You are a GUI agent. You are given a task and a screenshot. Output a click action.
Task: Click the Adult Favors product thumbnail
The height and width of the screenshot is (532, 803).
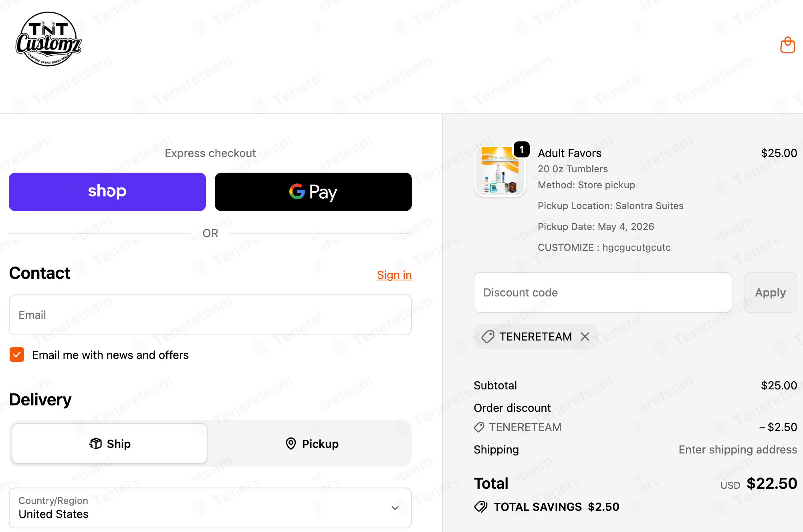tap(500, 171)
